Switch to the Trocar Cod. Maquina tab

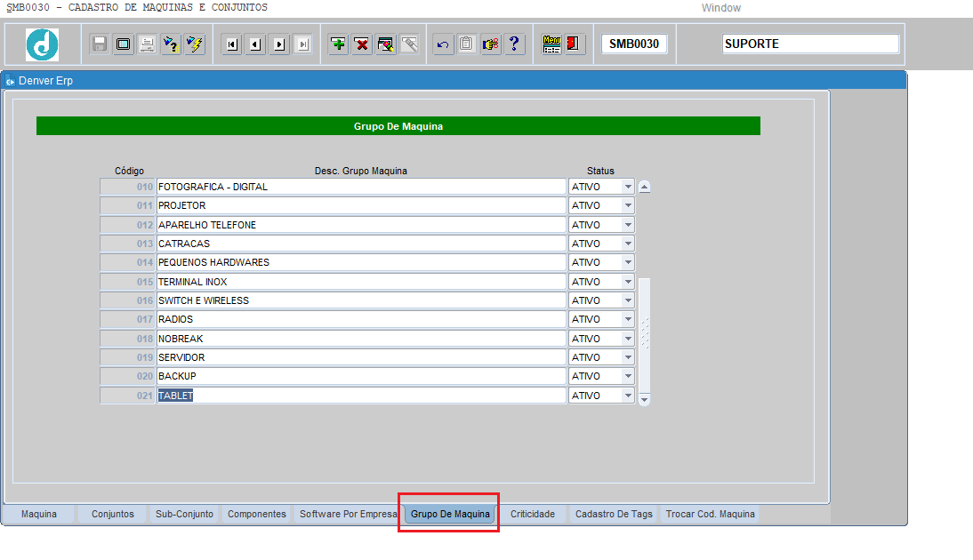(x=710, y=514)
